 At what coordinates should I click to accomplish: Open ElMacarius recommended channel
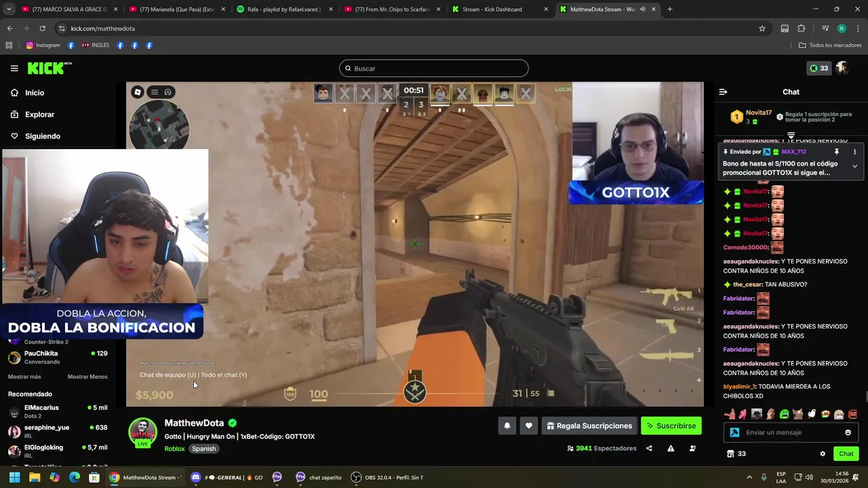pos(58,411)
